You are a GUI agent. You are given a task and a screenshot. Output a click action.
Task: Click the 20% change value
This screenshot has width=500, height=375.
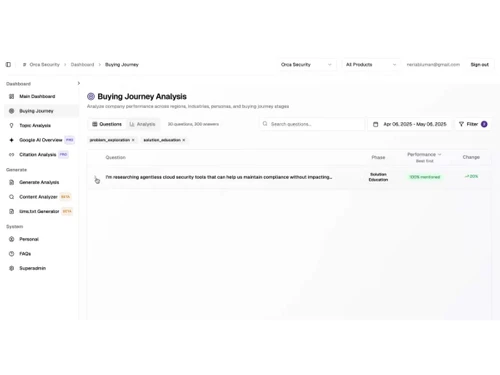tap(471, 176)
